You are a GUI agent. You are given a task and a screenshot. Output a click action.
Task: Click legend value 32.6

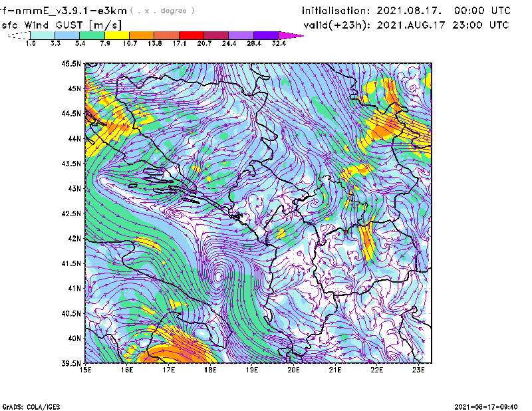(x=279, y=43)
